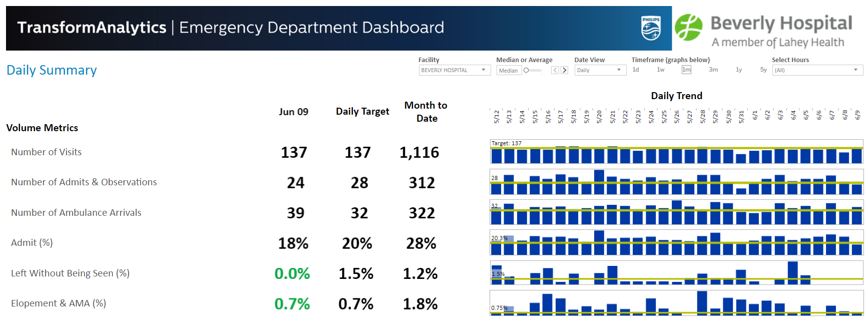Select the 1y timeframe option
868x322 pixels.
click(739, 70)
